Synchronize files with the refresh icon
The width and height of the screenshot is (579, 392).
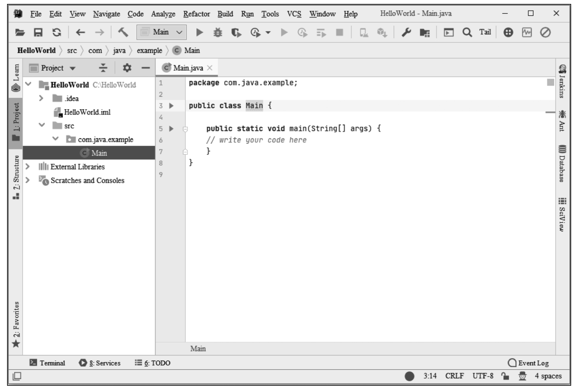[x=57, y=32]
